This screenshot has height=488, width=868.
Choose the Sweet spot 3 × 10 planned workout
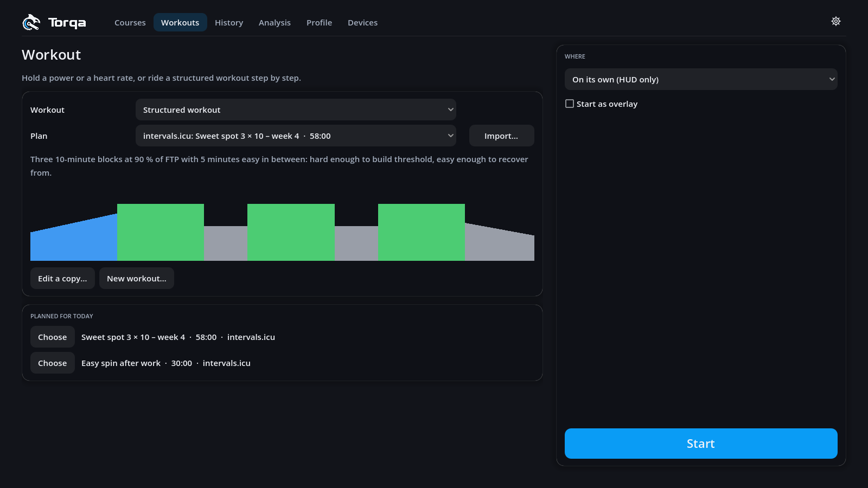53,337
